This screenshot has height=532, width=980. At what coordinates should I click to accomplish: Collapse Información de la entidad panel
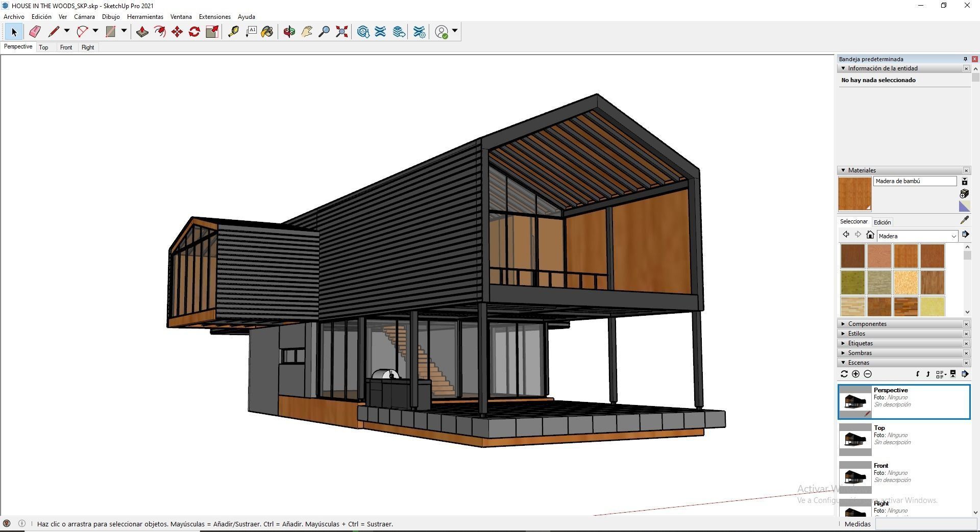click(x=904, y=68)
